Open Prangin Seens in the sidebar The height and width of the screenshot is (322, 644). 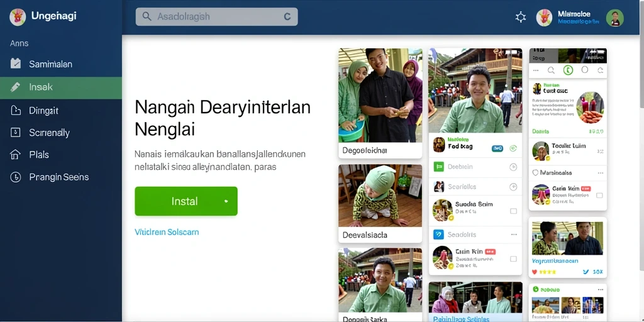(x=61, y=177)
